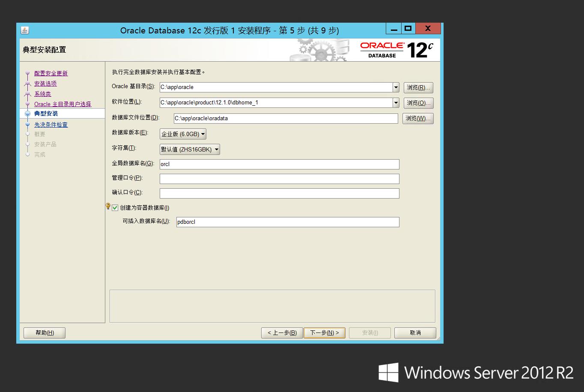Maximize the Oracle installer window
Image resolution: width=584 pixels, height=392 pixels.
pyautogui.click(x=408, y=29)
